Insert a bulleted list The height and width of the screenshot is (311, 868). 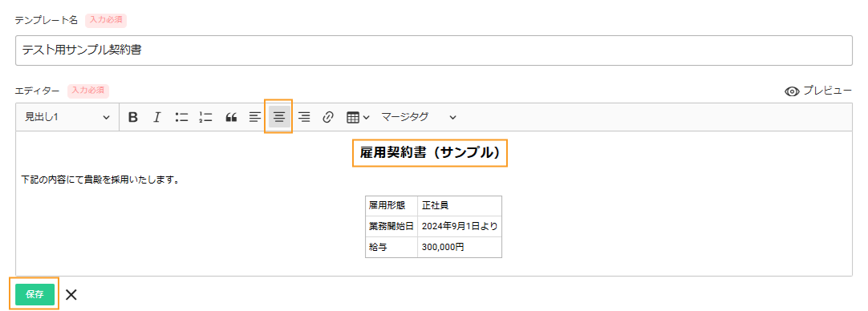[x=181, y=117]
